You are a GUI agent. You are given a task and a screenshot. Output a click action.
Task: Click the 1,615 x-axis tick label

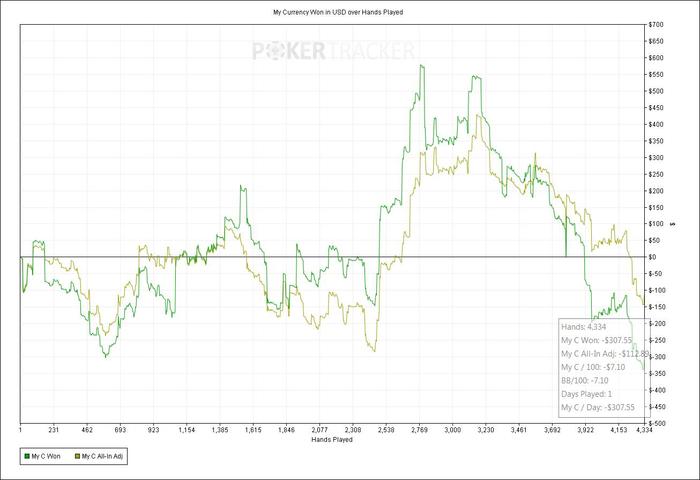pyautogui.click(x=253, y=430)
